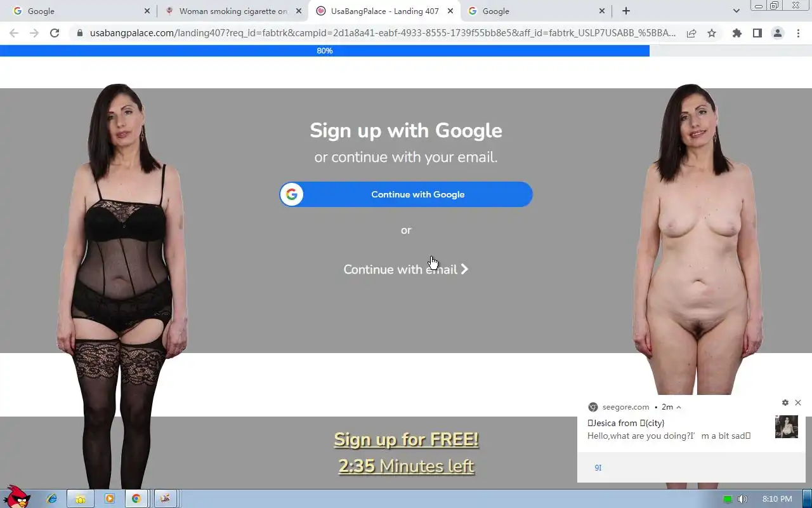Screen dimensions: 812x508
Task: Click the Sign up with Google heading
Action: [406, 131]
